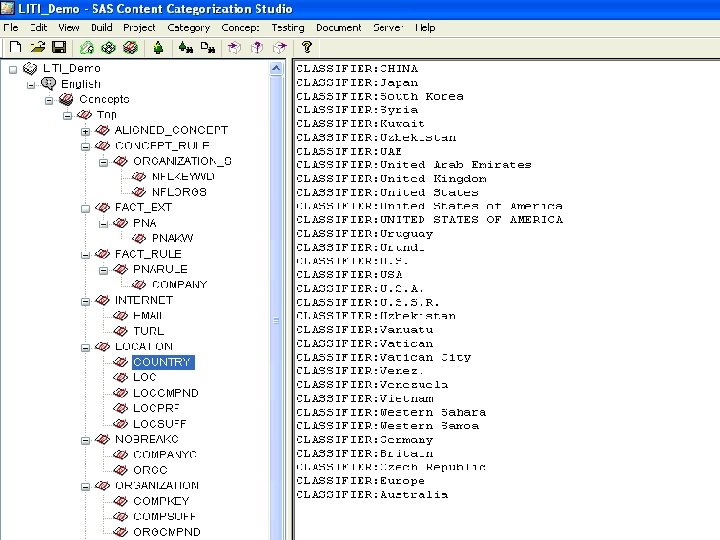The image size is (720, 540).
Task: Select the COMPSUFF concept
Action: tap(164, 516)
